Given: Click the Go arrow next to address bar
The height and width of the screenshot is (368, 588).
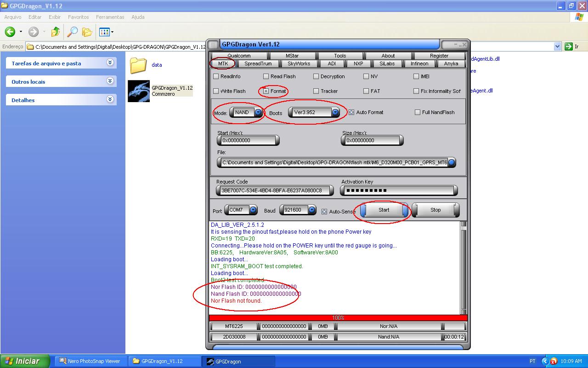Looking at the screenshot, I should (x=569, y=46).
